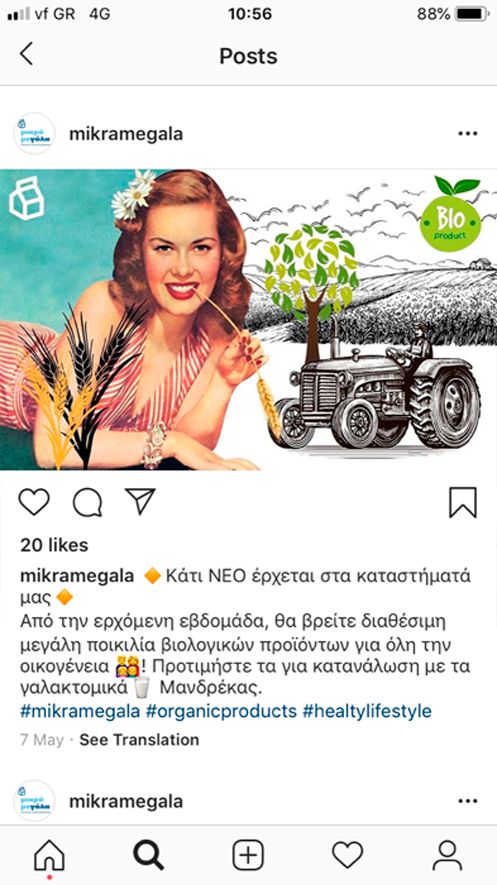Viewport: 497px width, 885px height.
Task: Open the Profile tab icon
Action: (x=447, y=855)
